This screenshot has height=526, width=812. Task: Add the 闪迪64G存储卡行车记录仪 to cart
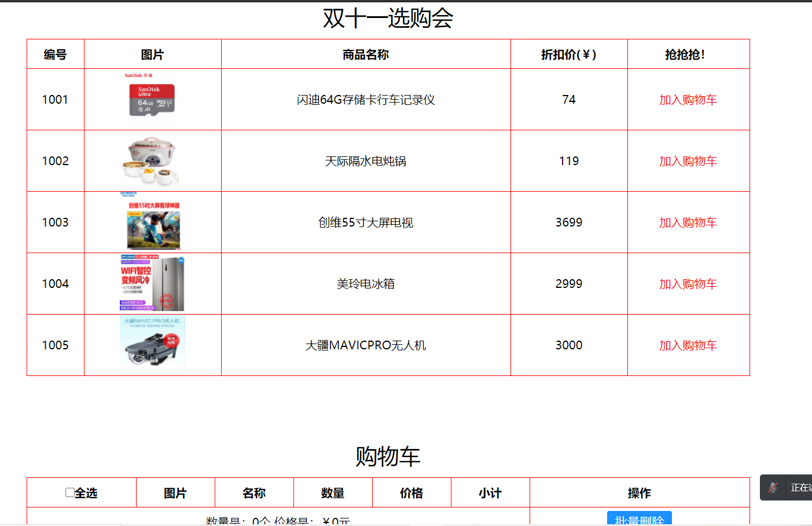(x=688, y=99)
